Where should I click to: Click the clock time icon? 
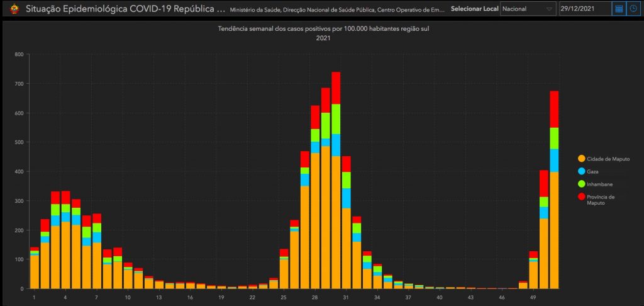[633, 9]
